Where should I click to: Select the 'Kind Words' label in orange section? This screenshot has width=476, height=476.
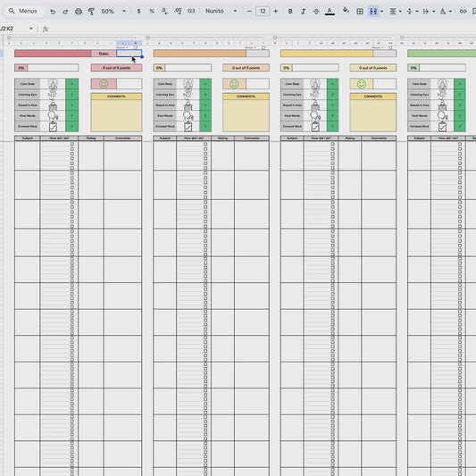click(x=165, y=116)
